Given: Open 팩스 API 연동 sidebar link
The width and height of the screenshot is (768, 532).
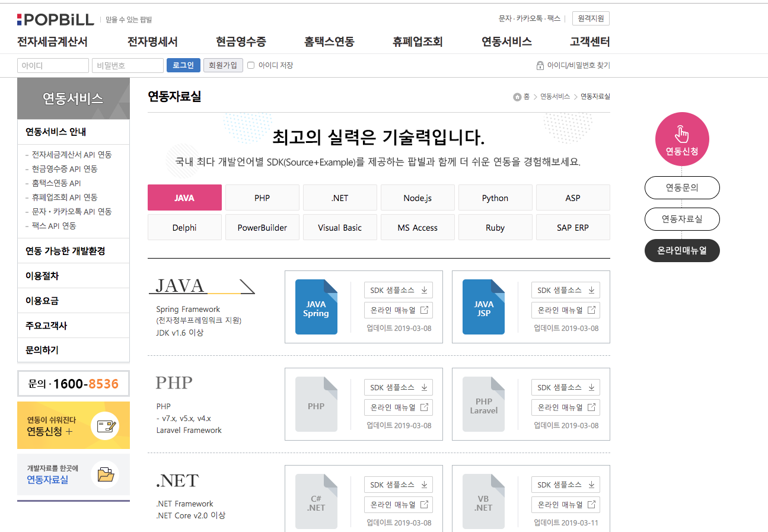Looking at the screenshot, I should (54, 226).
